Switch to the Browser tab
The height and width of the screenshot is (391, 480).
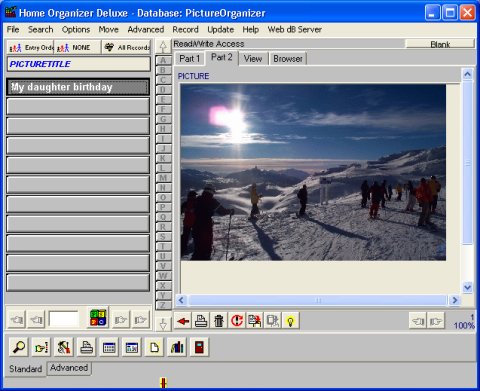point(288,59)
